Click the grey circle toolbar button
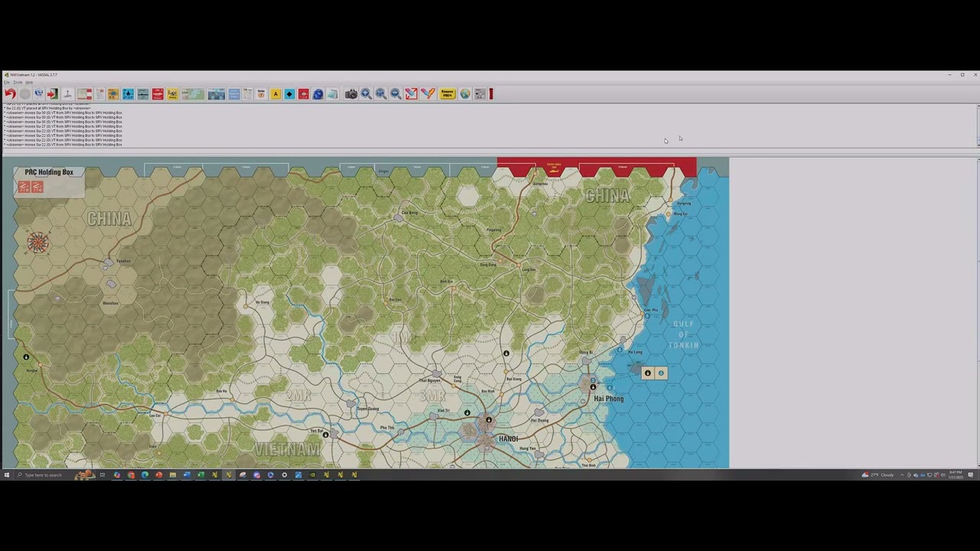This screenshot has height=551, width=980. [24, 93]
